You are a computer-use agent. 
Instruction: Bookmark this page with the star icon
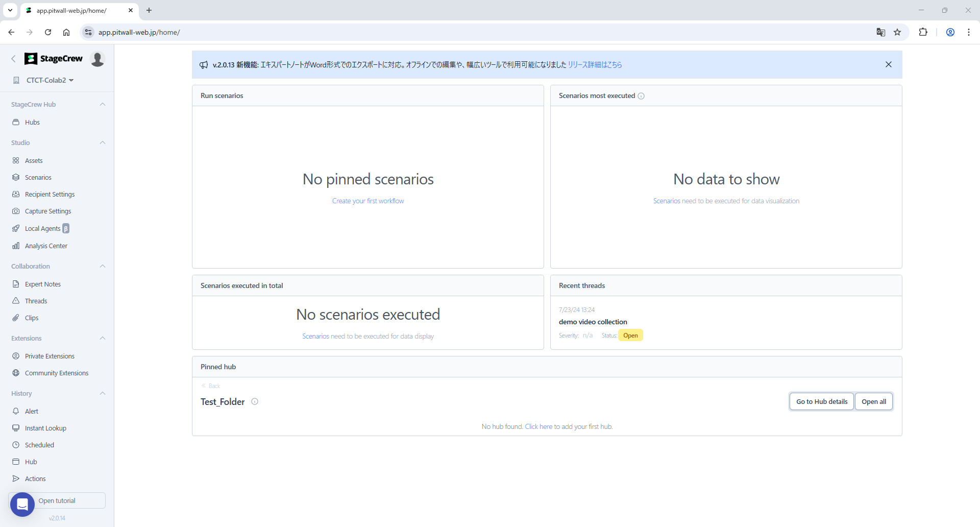pos(897,32)
